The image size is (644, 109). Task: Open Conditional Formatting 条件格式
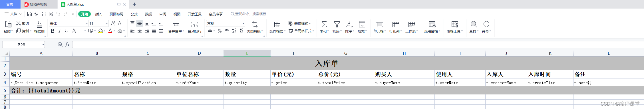(x=277, y=27)
